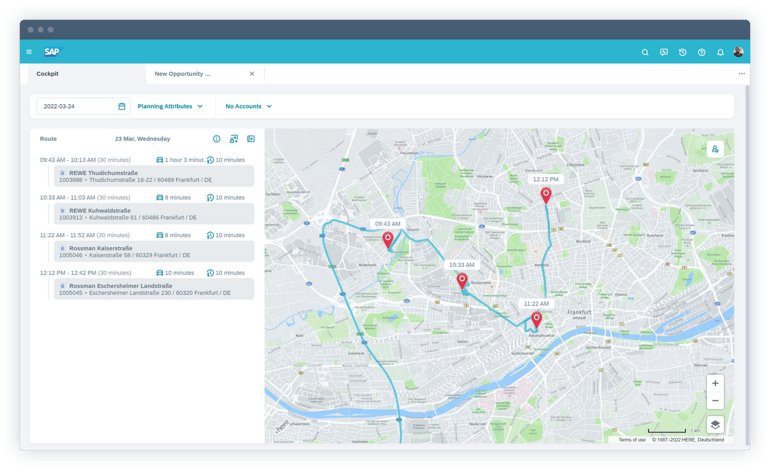The image size is (770, 470).
Task: Open REWE Thudichumstraße visit card
Action: point(154,176)
